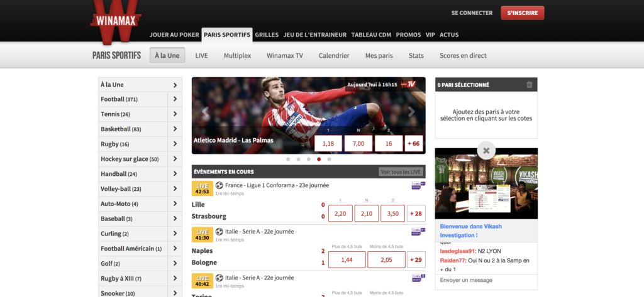Go to the next carousel slide
Viewport: 644px width, 297px height.
411,112
